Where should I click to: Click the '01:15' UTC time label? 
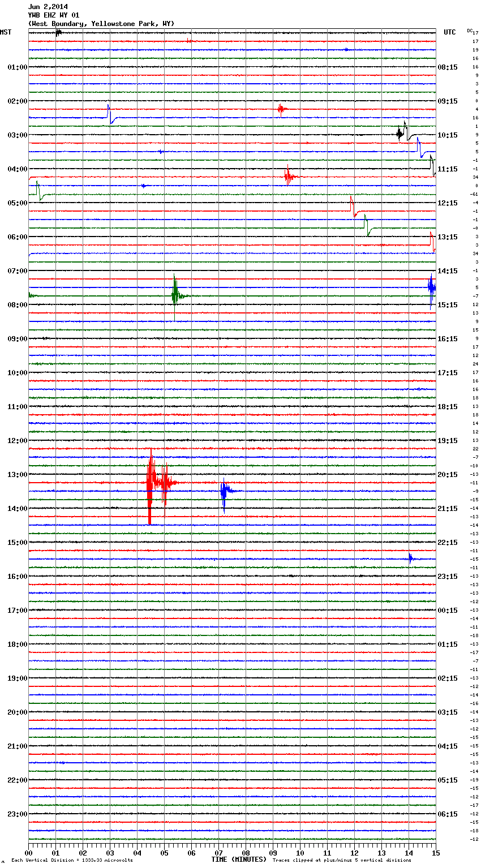pos(448,644)
